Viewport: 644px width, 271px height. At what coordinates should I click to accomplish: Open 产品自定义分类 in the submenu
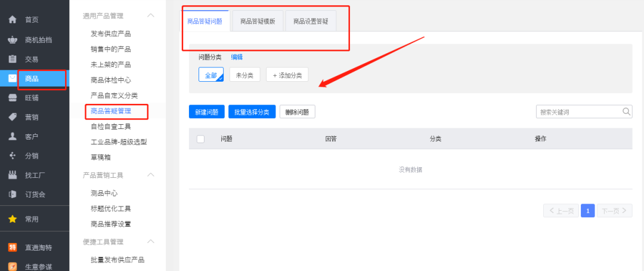(x=114, y=96)
